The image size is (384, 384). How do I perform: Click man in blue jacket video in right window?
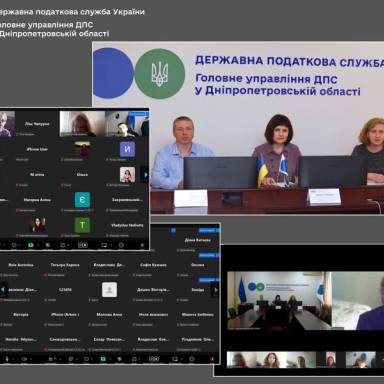click(358, 301)
